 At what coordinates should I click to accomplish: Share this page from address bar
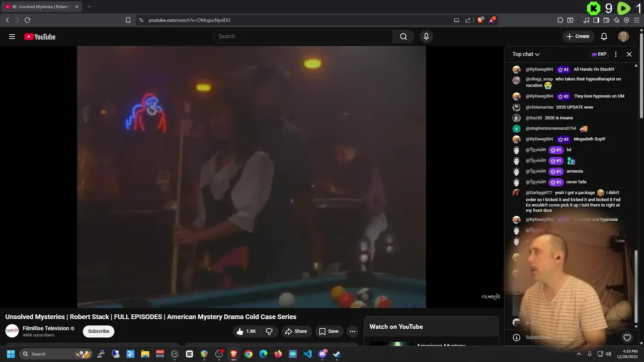click(x=468, y=20)
